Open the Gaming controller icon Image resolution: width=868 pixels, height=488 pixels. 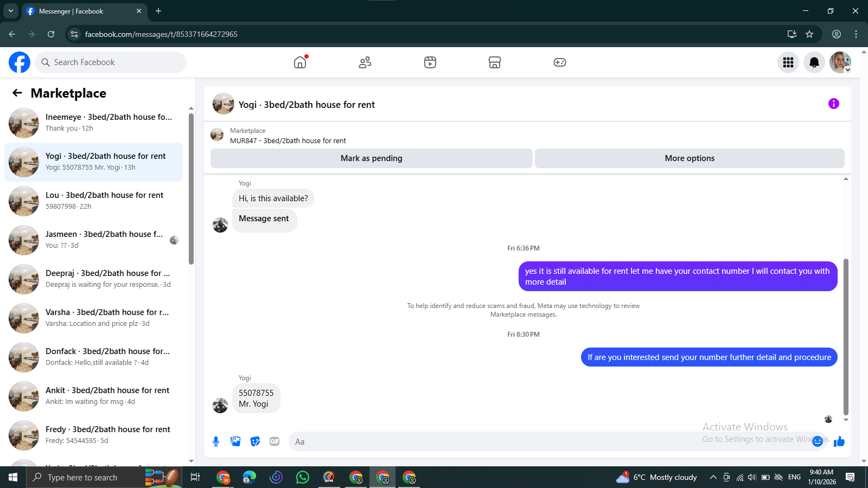tap(560, 62)
